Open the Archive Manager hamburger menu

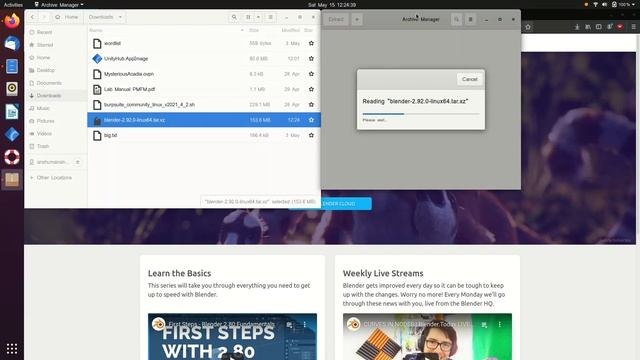(470, 19)
